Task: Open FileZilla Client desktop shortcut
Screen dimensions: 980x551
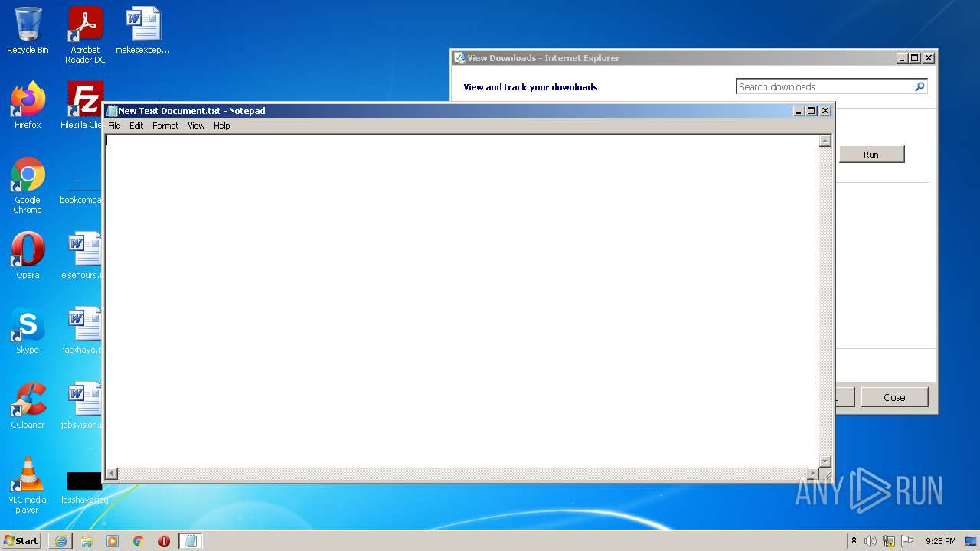Action: (83, 106)
